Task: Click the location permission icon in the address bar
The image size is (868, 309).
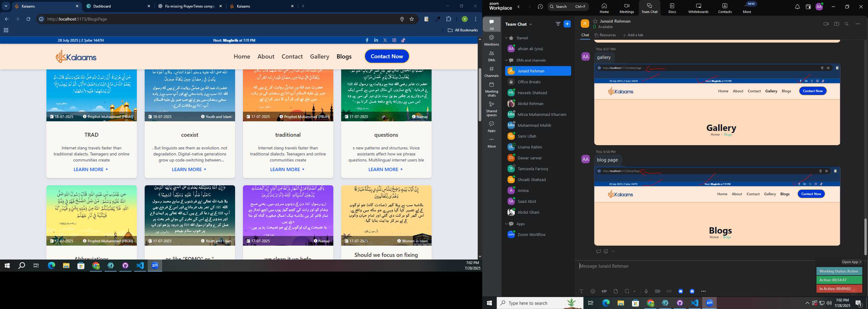Action: tap(402, 19)
